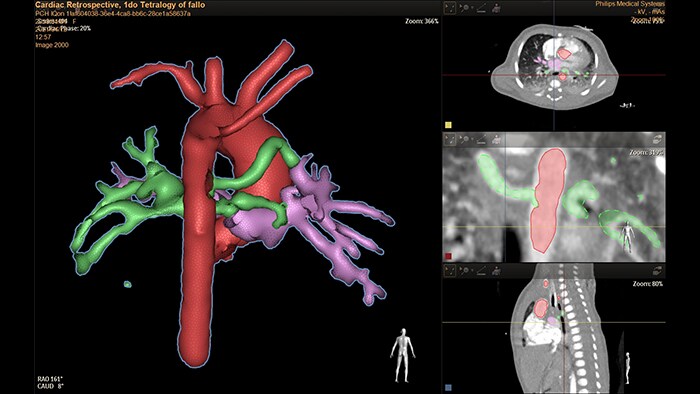700x394 pixels.
Task: Choose the line measurement tool in the axial view
Action: [481, 8]
